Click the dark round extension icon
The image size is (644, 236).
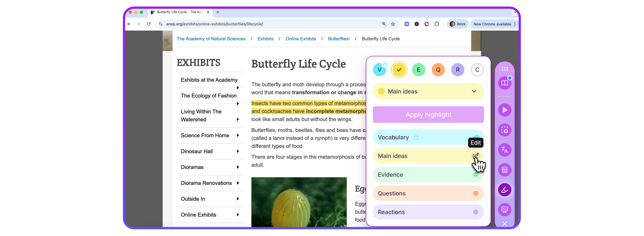click(x=417, y=24)
